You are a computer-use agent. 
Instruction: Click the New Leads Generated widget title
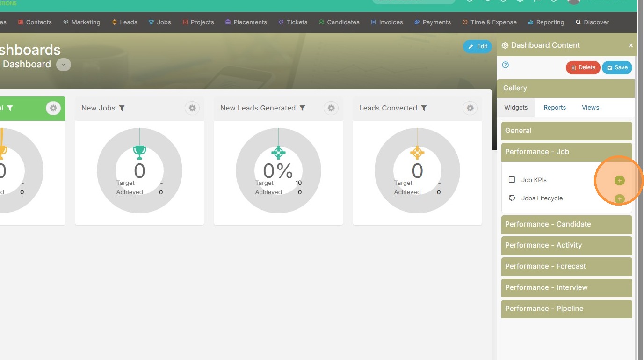(258, 108)
